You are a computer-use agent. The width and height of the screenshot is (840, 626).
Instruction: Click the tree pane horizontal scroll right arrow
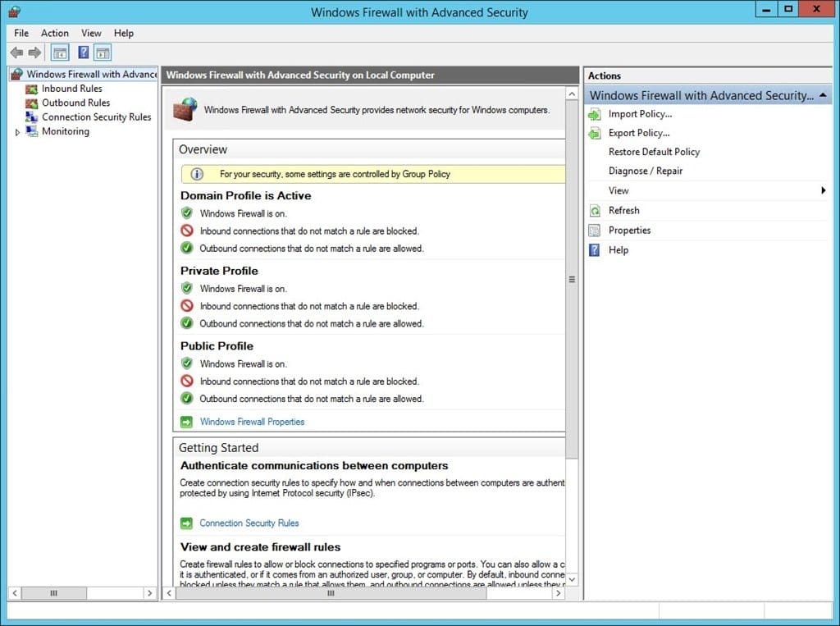click(149, 593)
